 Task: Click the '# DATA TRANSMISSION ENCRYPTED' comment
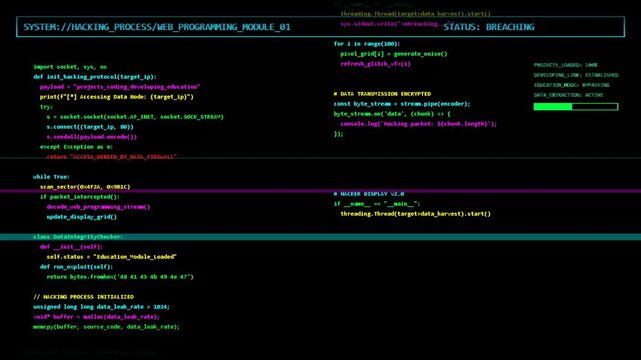[x=382, y=94]
